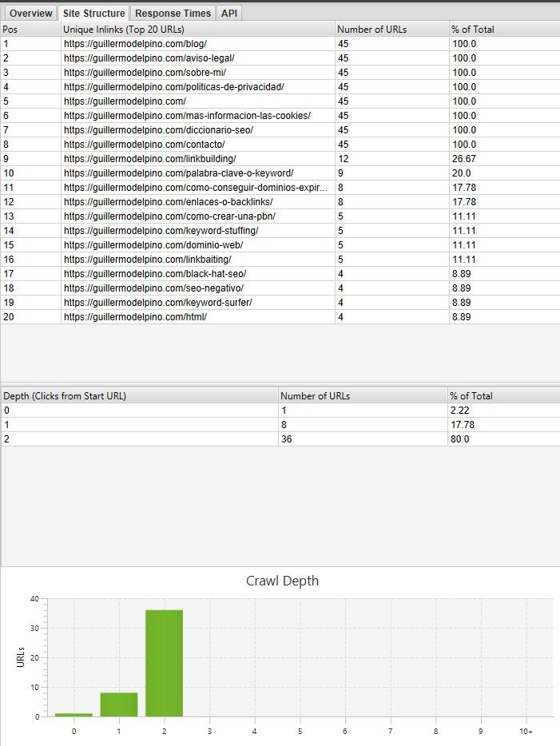This screenshot has width=560, height=746.
Task: Select the depth 2 row with 36 URLs
Action: 139,439
